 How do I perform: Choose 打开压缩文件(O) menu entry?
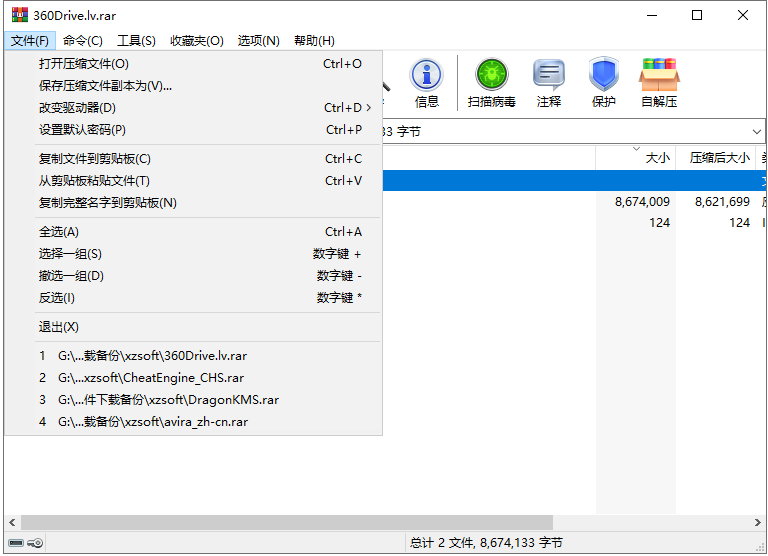(x=193, y=64)
